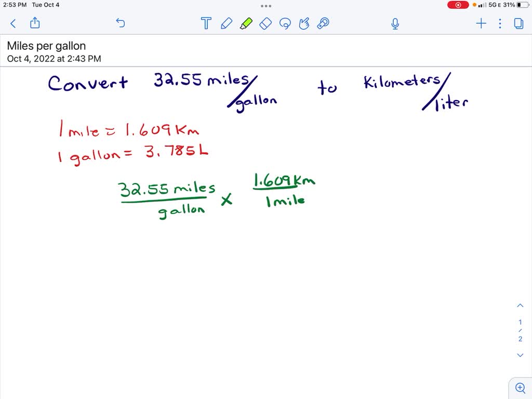
Task: Toggle the green Highlighter tool
Action: point(246,23)
